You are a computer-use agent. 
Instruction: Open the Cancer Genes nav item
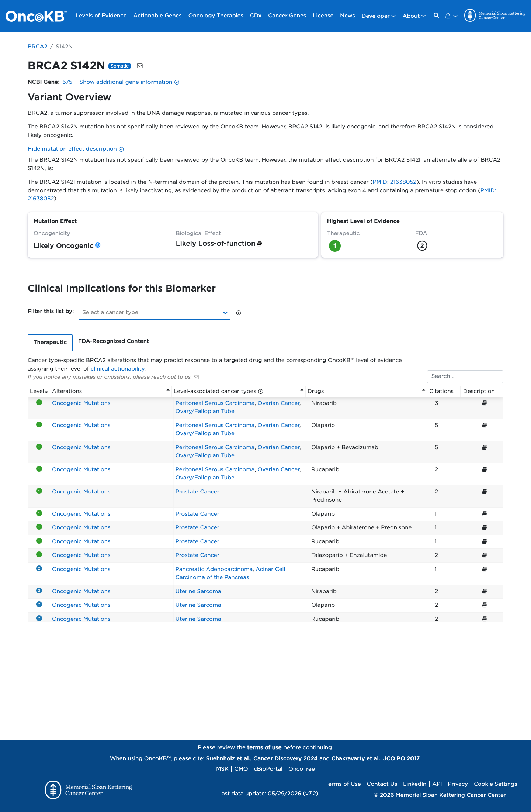tap(287, 16)
